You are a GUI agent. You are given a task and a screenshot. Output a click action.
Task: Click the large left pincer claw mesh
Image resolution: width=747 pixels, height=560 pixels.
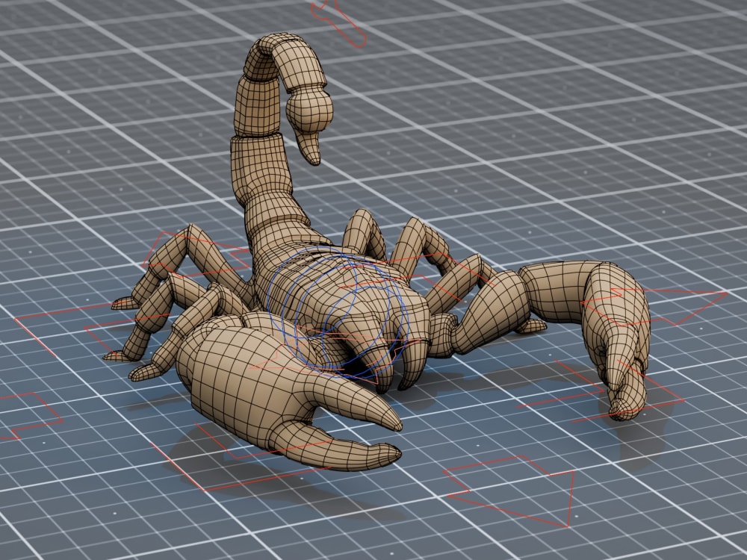(x=286, y=391)
